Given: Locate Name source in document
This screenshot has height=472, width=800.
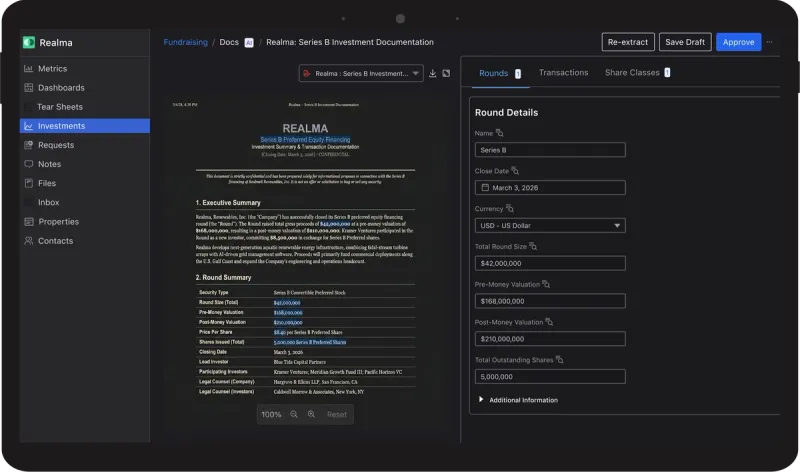Looking at the screenshot, I should coord(499,133).
